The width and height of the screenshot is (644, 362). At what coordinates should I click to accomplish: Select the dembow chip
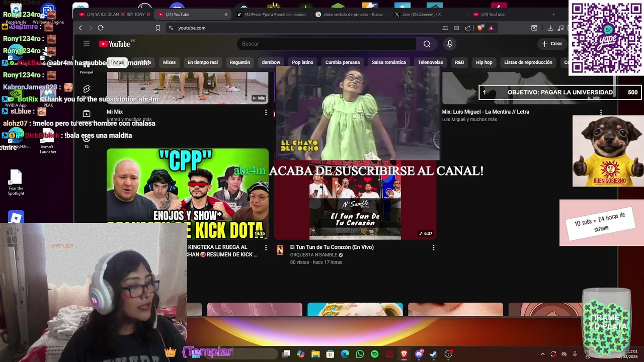(271, 62)
